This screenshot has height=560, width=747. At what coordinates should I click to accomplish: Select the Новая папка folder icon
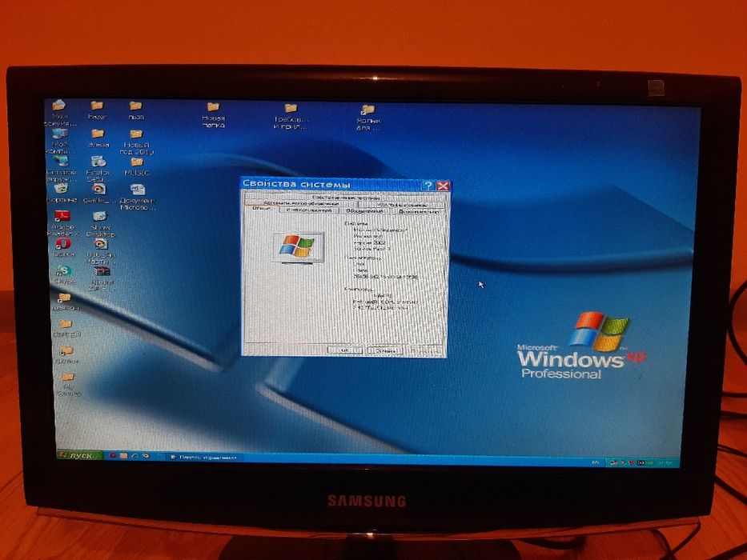click(213, 114)
